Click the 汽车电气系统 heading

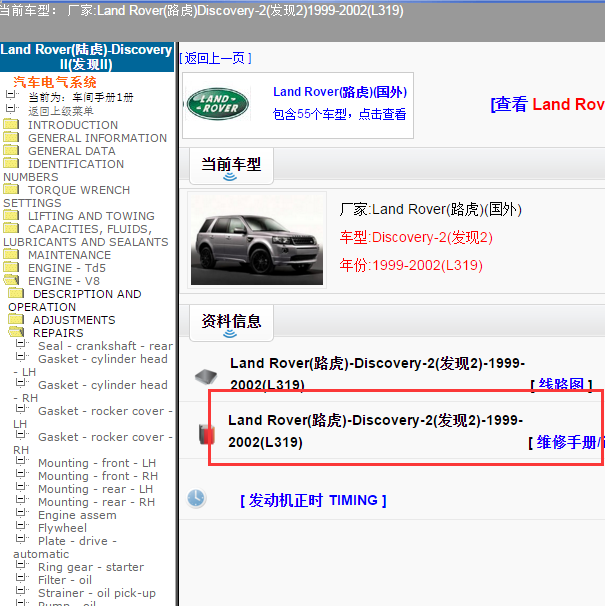(x=55, y=82)
